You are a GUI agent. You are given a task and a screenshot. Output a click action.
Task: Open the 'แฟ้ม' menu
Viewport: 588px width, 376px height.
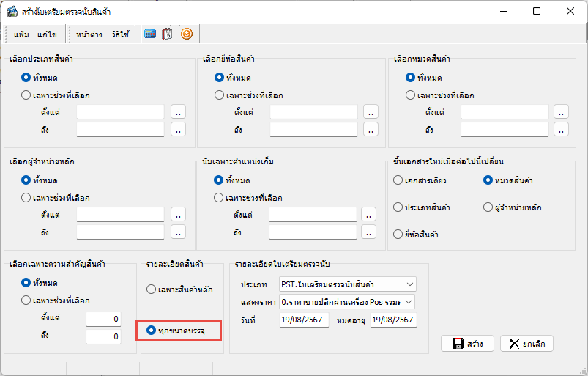tap(23, 34)
